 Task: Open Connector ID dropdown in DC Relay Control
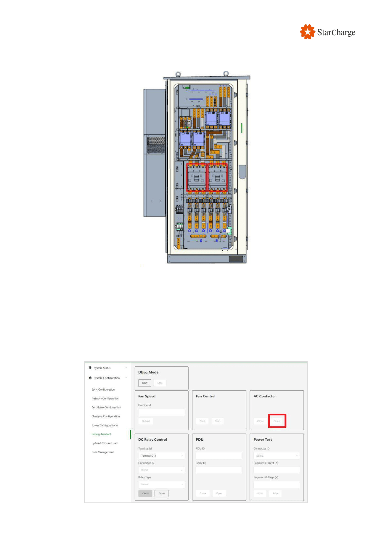161,470
